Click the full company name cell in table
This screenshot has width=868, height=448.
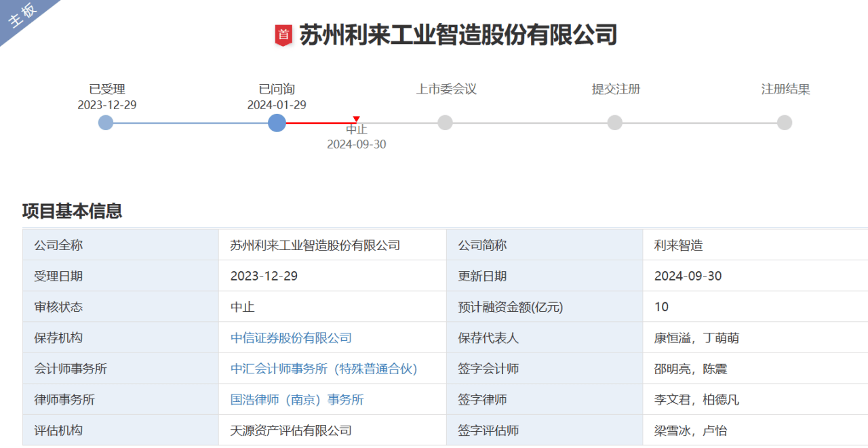point(332,245)
